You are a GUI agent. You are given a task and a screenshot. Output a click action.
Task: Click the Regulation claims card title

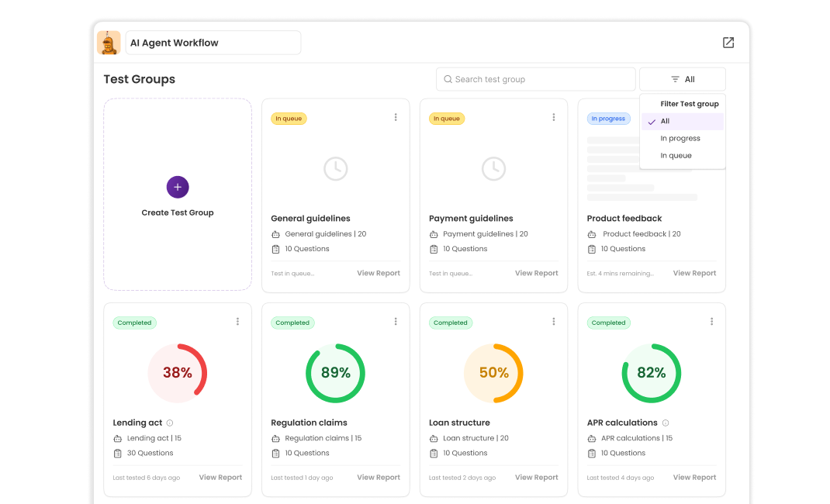(310, 423)
